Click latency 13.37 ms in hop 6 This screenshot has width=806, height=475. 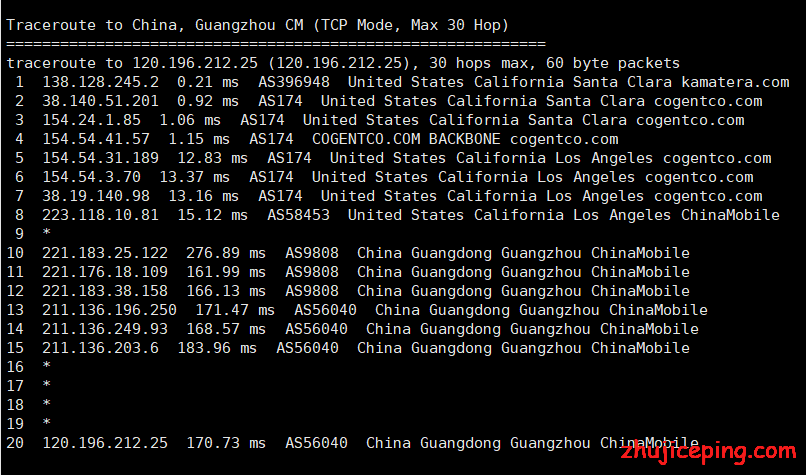click(x=194, y=177)
